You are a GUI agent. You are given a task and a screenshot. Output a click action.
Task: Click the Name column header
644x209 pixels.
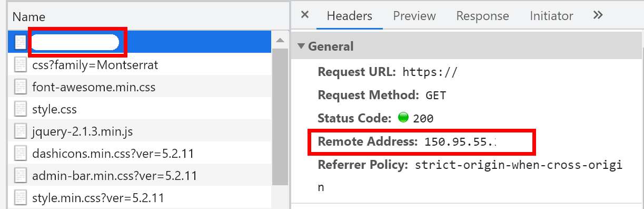(x=28, y=17)
